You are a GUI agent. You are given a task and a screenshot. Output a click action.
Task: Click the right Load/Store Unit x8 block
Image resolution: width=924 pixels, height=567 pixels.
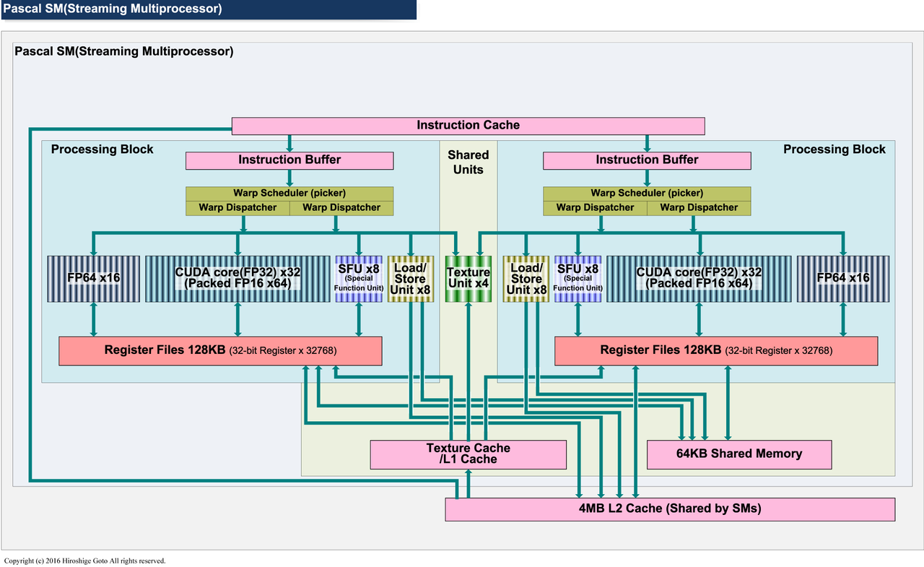[x=526, y=278]
